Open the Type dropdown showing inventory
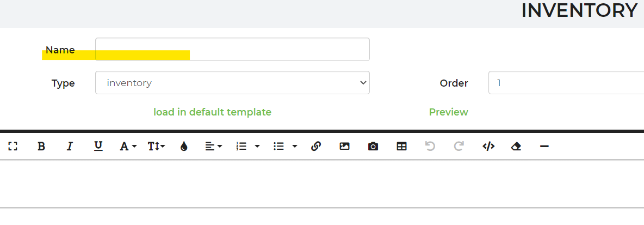Image resolution: width=644 pixels, height=225 pixels. coord(232,83)
